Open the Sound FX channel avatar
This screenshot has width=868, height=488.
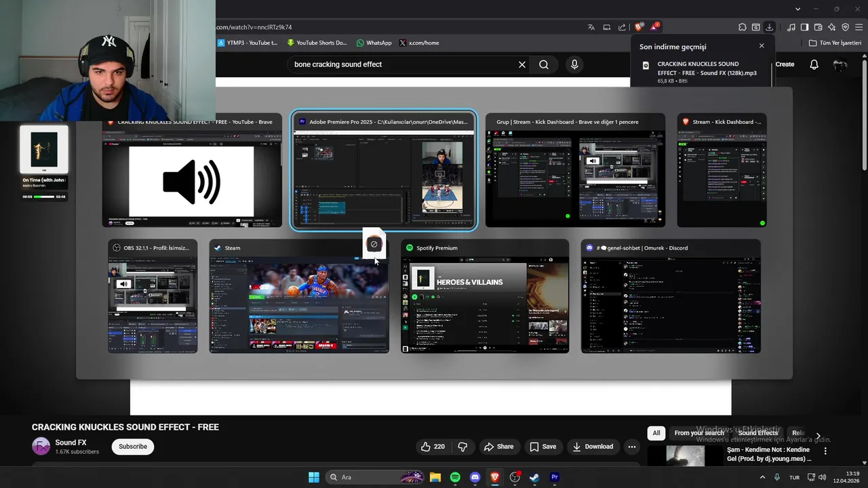click(x=41, y=447)
